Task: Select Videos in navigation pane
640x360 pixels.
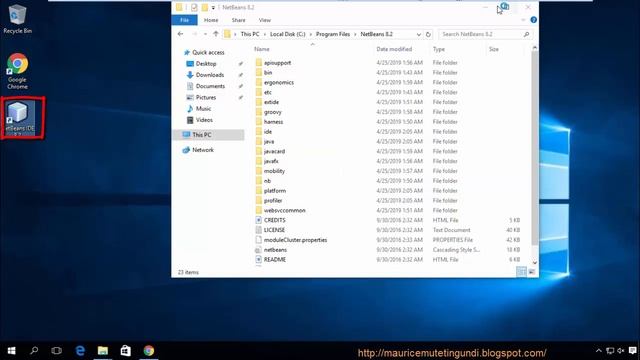Action: pyautogui.click(x=204, y=120)
